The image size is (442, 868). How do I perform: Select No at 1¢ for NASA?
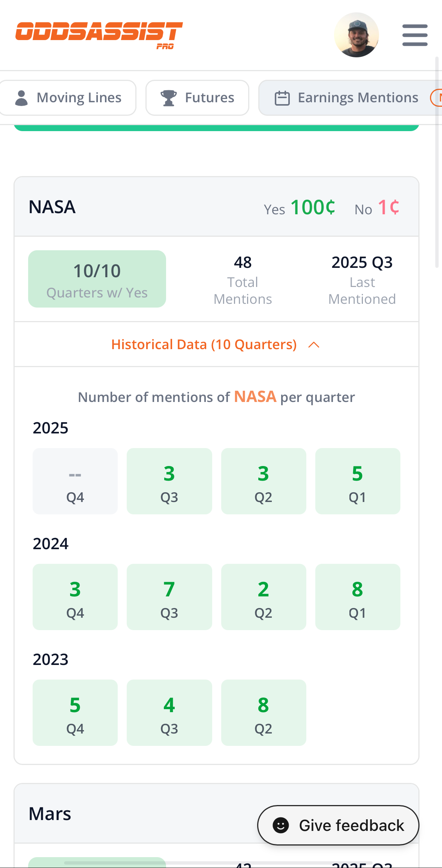click(377, 208)
